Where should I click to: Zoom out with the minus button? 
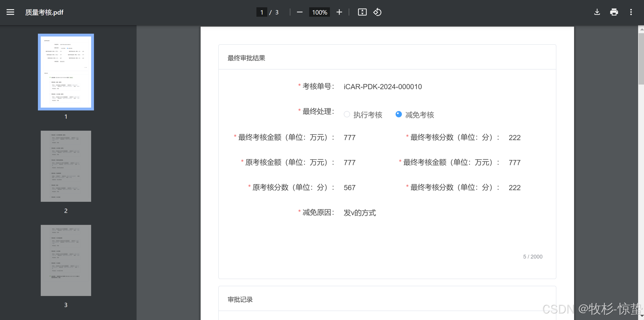300,12
